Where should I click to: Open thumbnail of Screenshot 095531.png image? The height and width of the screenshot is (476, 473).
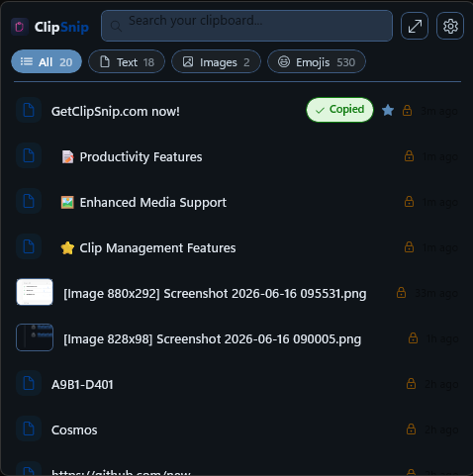point(35,292)
